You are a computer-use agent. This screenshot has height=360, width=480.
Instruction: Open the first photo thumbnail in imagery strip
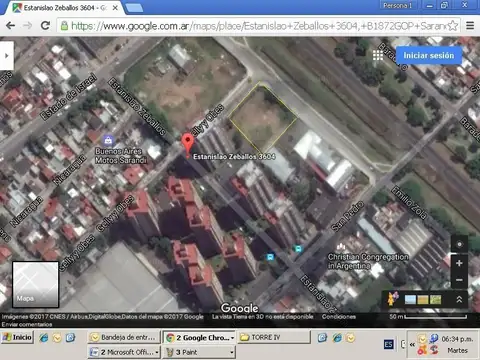410,299
